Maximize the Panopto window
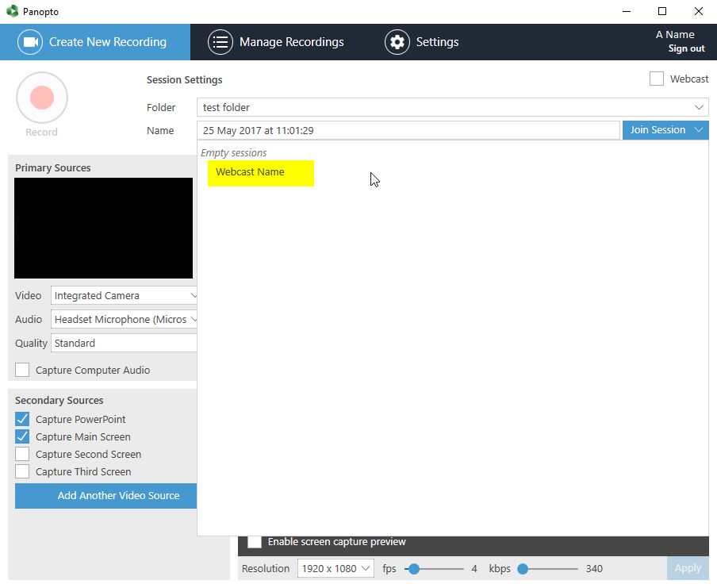Image resolution: width=717 pixels, height=588 pixels. (662, 11)
